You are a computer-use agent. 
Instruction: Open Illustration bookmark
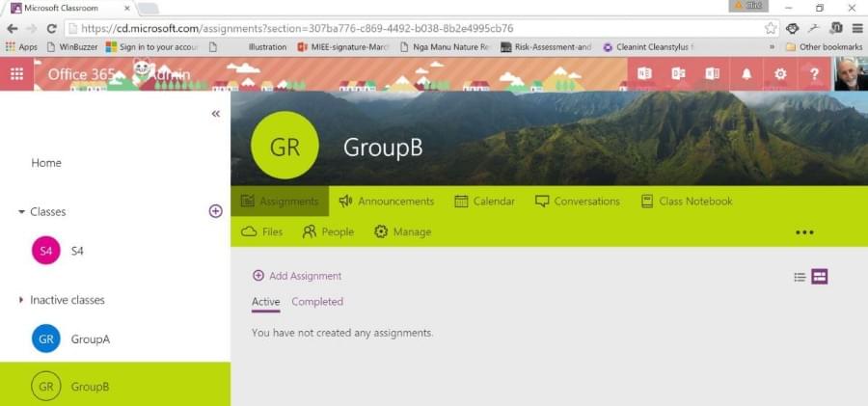267,47
